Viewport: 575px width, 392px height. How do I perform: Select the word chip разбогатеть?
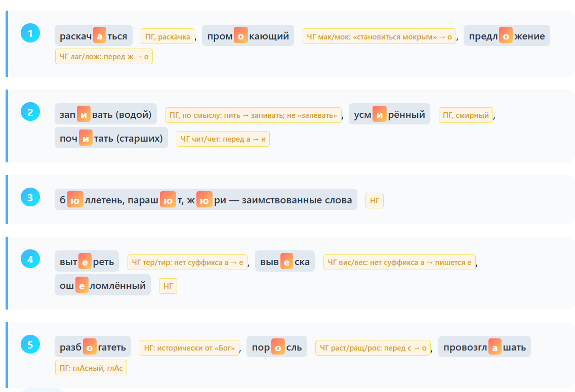[93, 346]
